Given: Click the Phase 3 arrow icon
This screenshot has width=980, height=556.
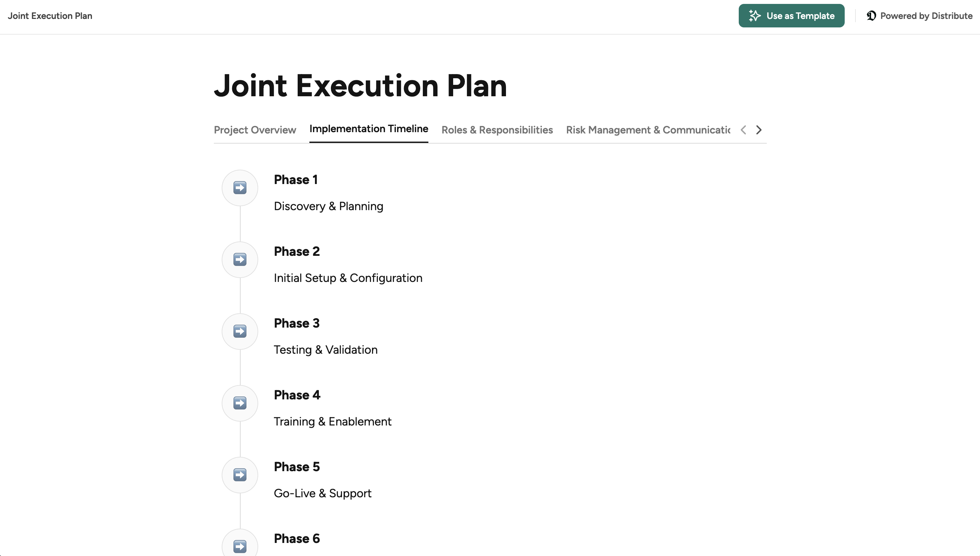Looking at the screenshot, I should pyautogui.click(x=240, y=332).
